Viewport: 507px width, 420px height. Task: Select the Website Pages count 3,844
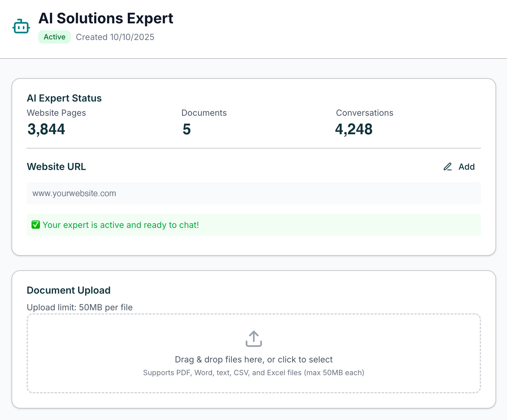click(x=46, y=129)
